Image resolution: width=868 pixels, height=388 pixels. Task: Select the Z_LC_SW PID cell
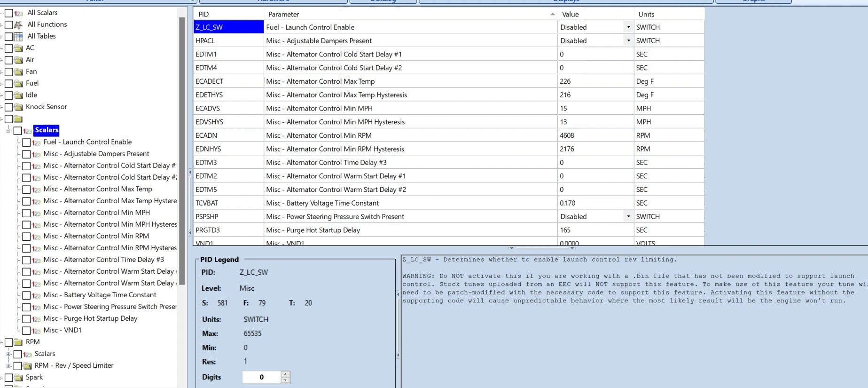point(228,27)
